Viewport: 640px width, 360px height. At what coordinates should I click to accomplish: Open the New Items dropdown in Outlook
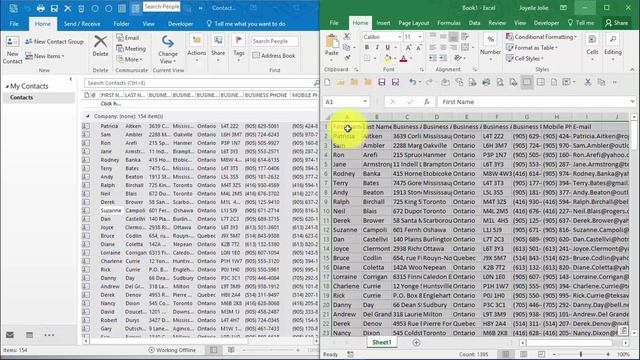(x=45, y=56)
